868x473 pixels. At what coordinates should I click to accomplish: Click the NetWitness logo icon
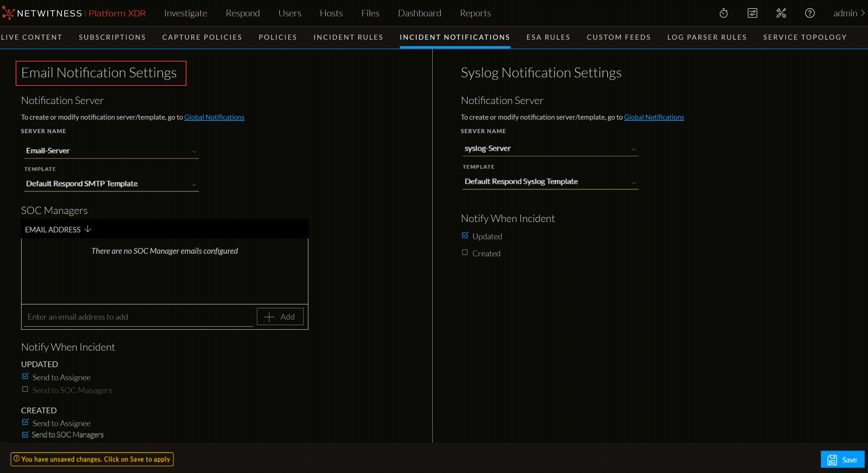point(8,13)
